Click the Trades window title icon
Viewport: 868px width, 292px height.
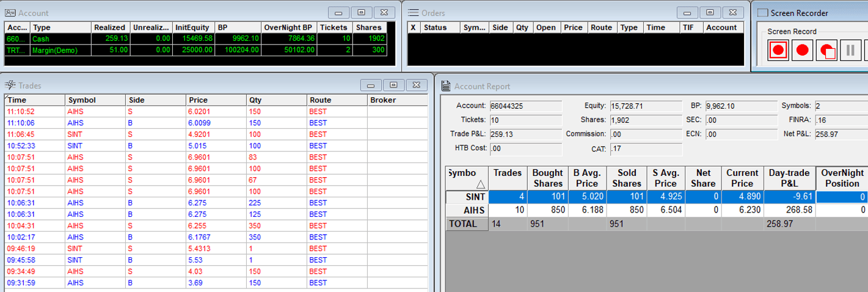10,86
